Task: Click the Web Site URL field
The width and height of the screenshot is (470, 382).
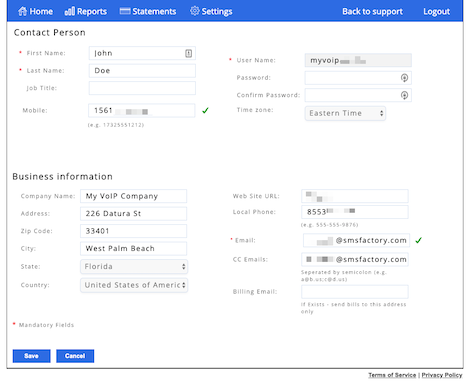Action: point(355,196)
